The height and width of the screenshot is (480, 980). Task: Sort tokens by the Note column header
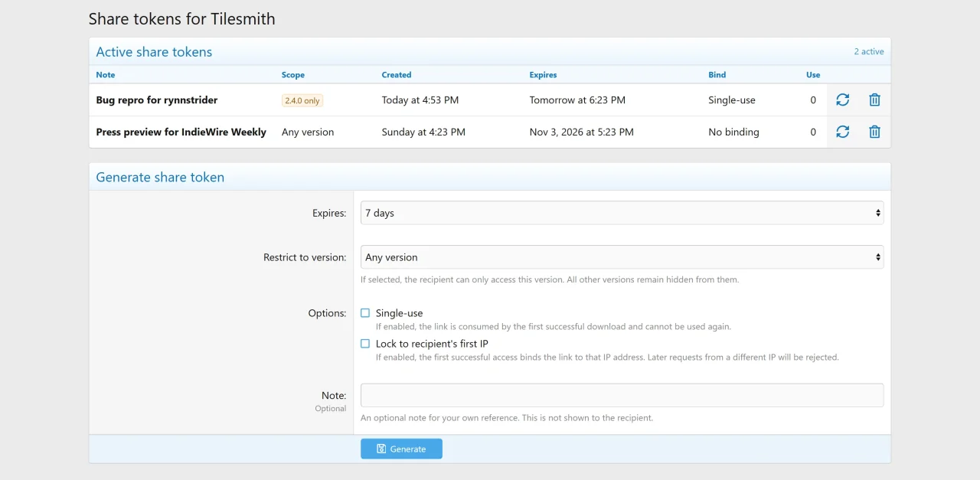106,75
